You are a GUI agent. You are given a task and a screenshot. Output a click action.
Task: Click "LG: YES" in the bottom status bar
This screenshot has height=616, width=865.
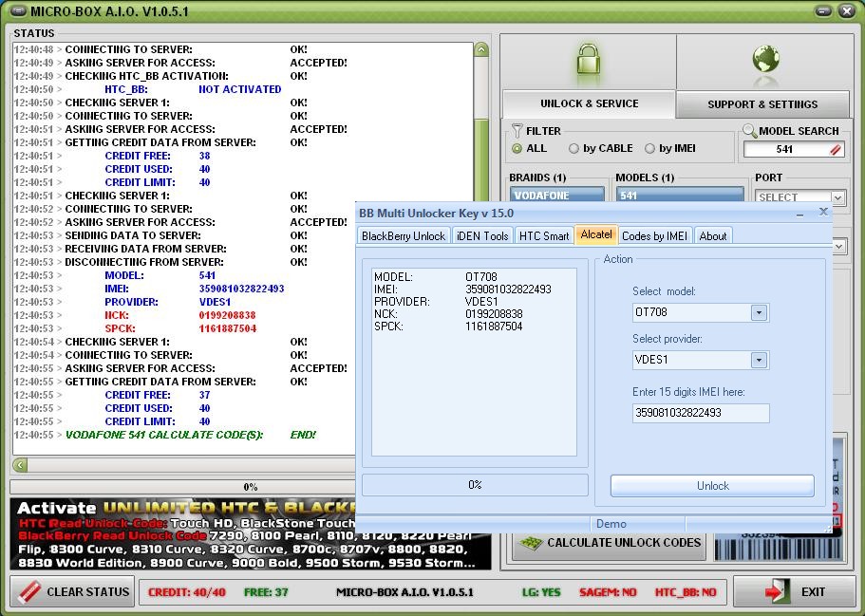541,592
